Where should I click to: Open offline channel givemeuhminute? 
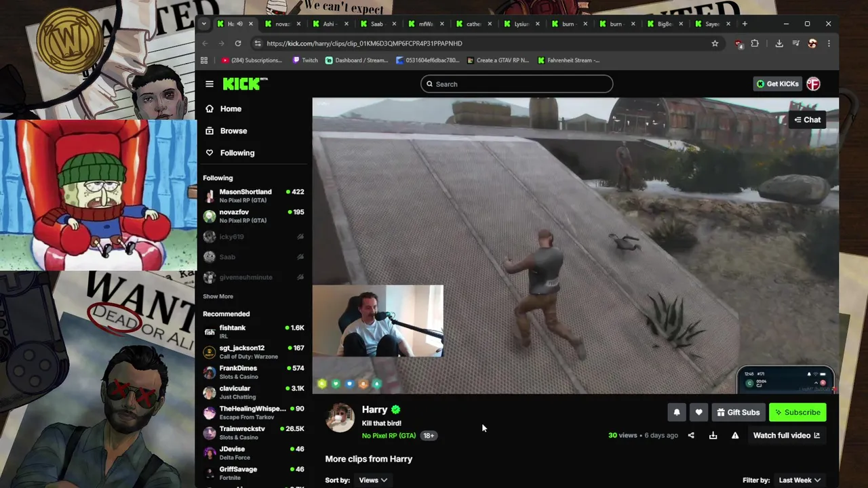(253, 277)
